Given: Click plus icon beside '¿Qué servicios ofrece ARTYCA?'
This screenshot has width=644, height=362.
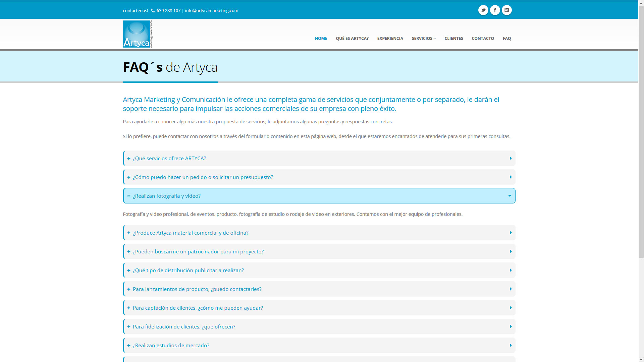Looking at the screenshot, I should click(129, 159).
